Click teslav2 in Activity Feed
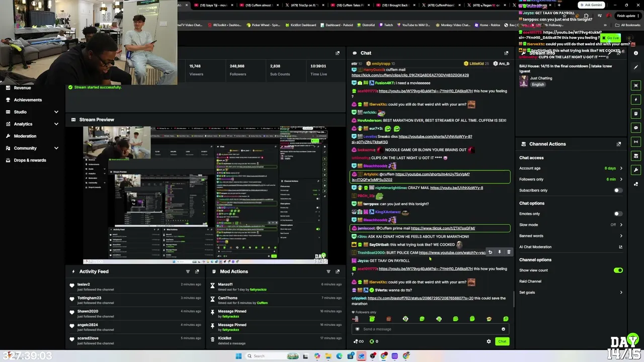 [x=84, y=285]
